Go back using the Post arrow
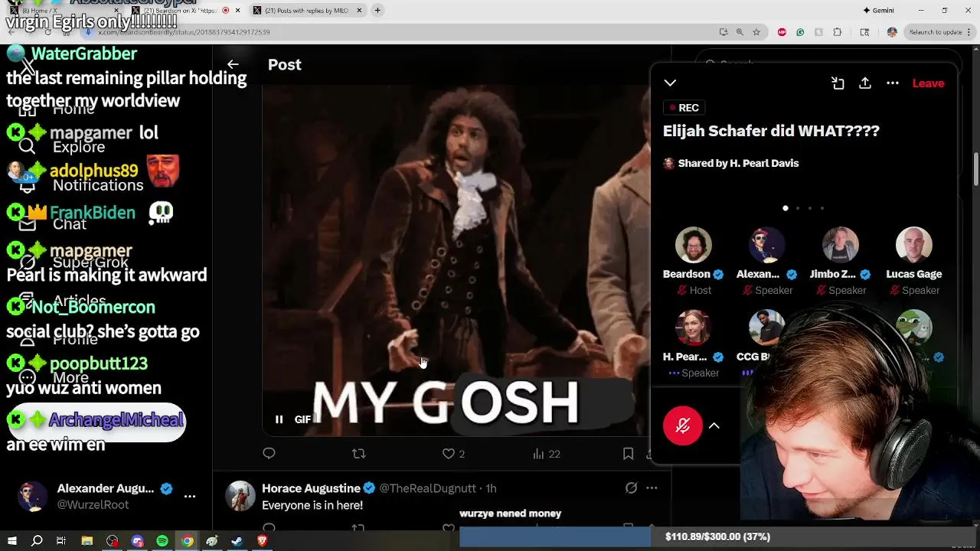Viewport: 980px width, 551px height. pyautogui.click(x=233, y=65)
